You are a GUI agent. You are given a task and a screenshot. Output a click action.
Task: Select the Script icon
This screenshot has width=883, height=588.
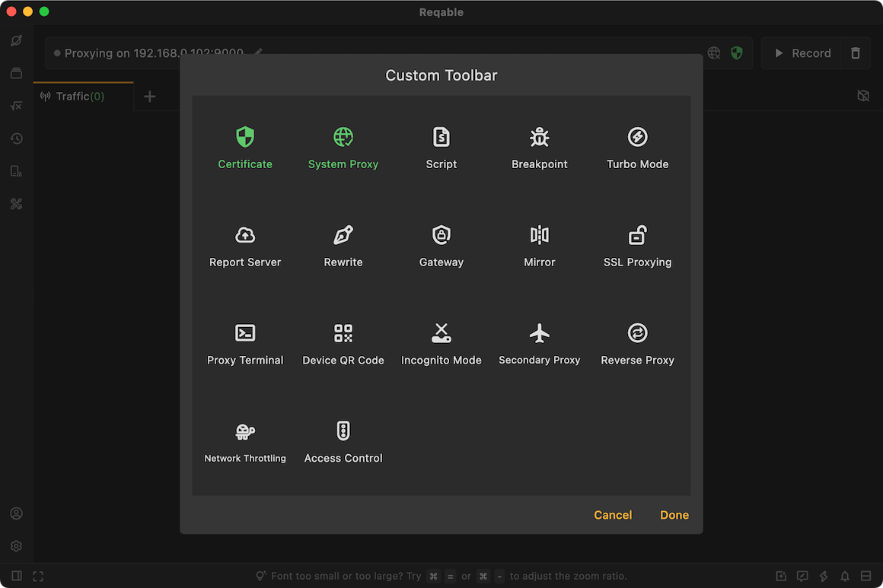pyautogui.click(x=441, y=137)
